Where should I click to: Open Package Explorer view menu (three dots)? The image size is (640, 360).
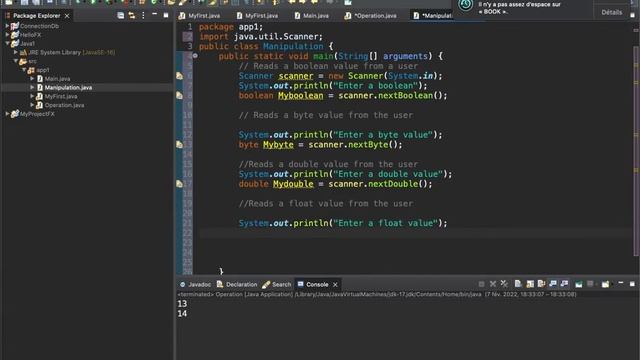(143, 16)
